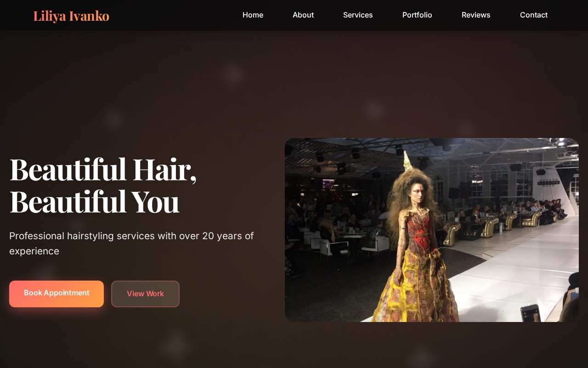Go to the Home nav link
Viewport: 588px width, 368px height.
(x=253, y=15)
